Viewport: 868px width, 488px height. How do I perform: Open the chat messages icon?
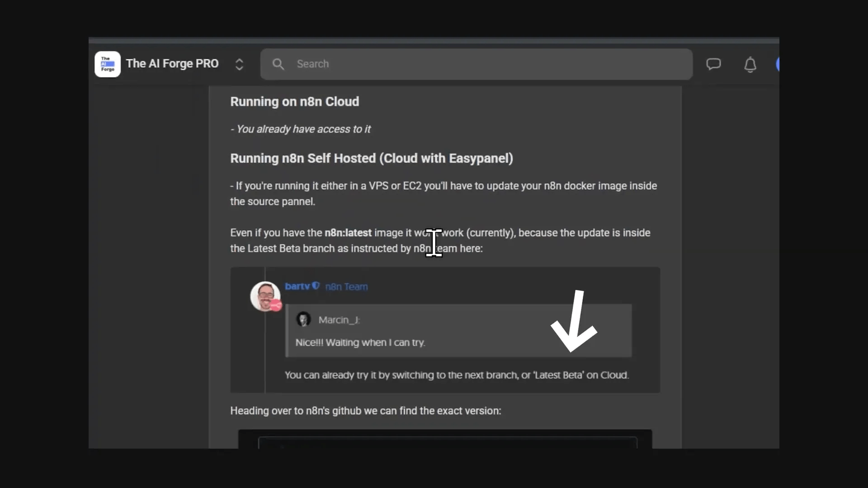pyautogui.click(x=713, y=64)
